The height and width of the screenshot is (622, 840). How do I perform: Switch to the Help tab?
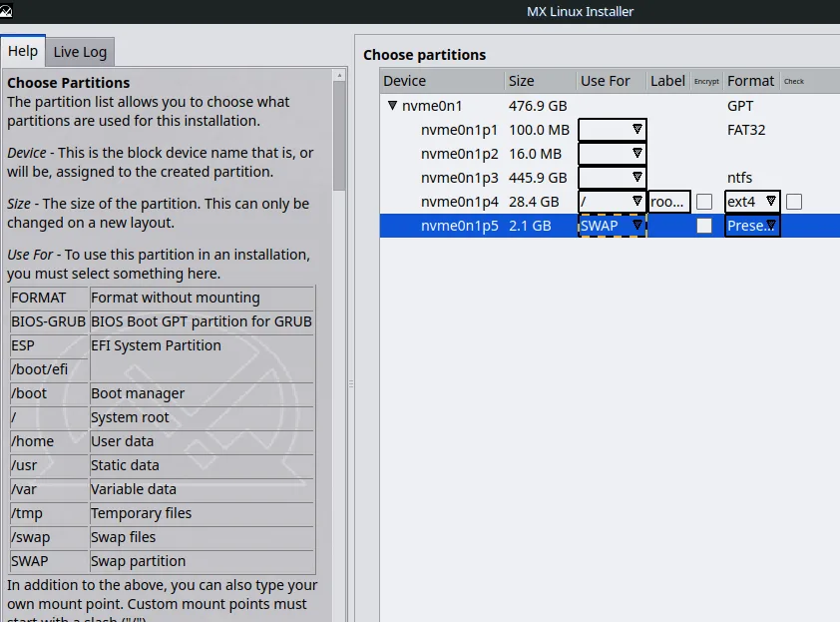pyautogui.click(x=23, y=52)
